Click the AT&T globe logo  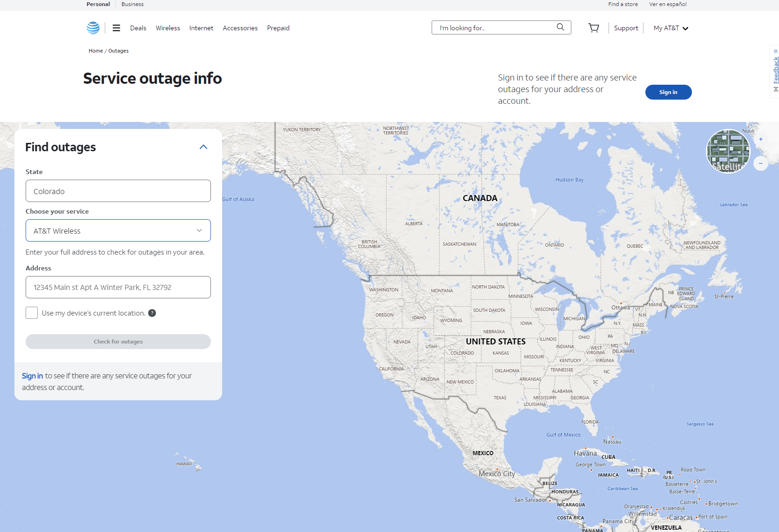click(x=93, y=28)
